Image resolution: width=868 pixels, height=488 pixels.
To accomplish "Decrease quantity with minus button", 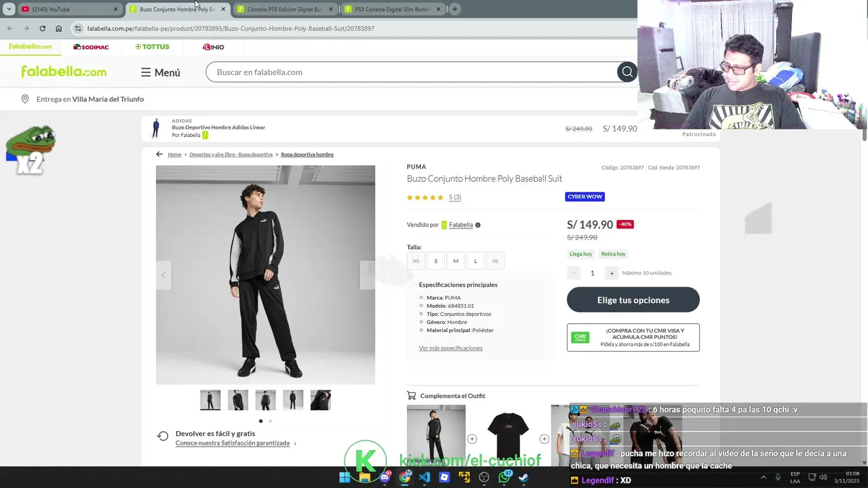I will pyautogui.click(x=574, y=273).
